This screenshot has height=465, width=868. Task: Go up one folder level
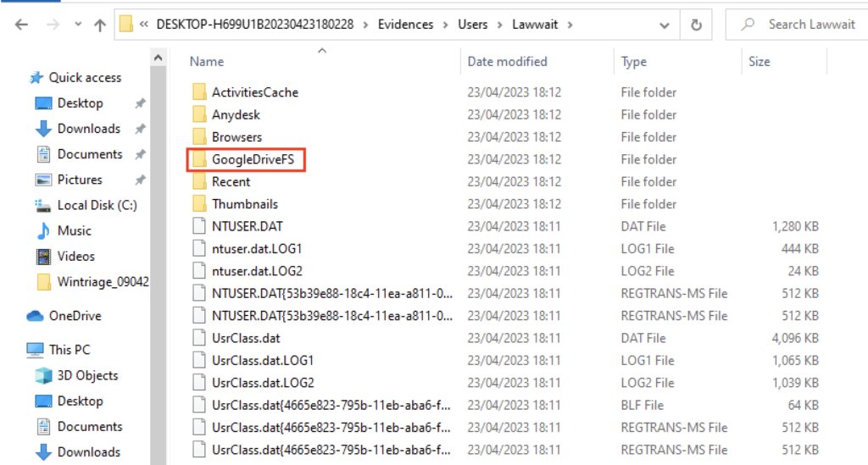pyautogui.click(x=100, y=25)
